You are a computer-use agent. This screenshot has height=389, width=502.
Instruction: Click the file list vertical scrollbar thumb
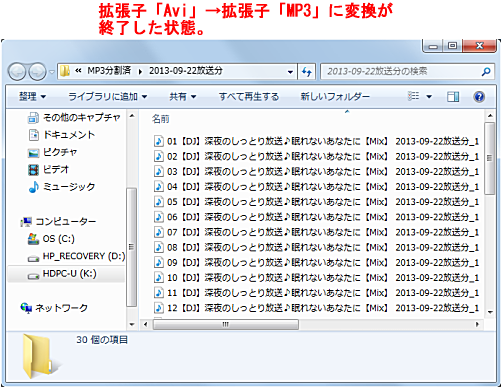click(x=490, y=158)
